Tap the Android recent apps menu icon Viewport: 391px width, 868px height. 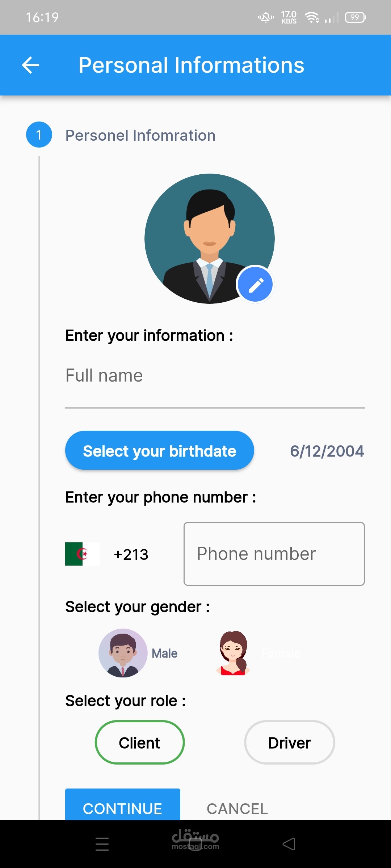coord(102,844)
